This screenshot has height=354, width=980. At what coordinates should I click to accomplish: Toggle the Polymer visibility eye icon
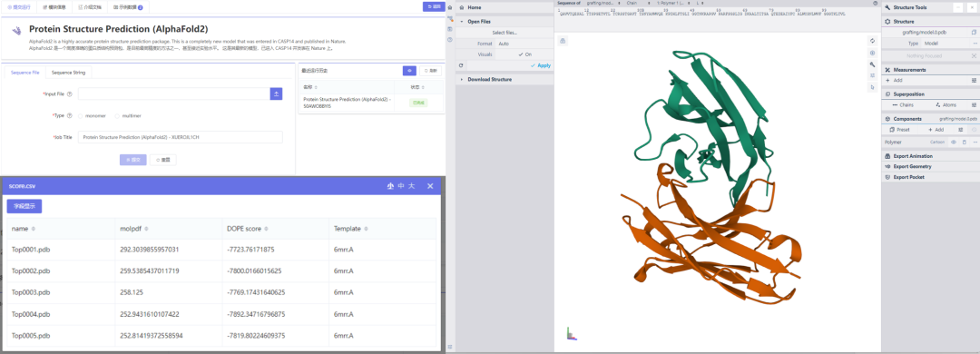(954, 142)
